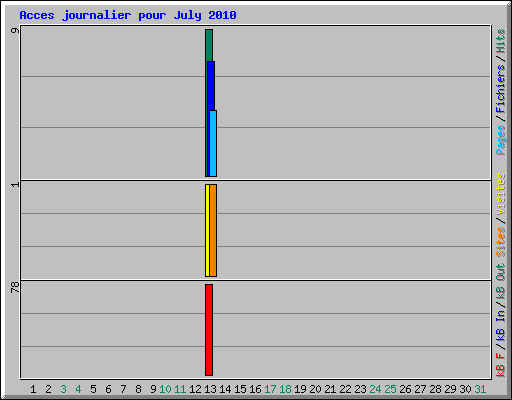Click day 5 on the x-axis
The image size is (512, 400).
[x=93, y=389]
